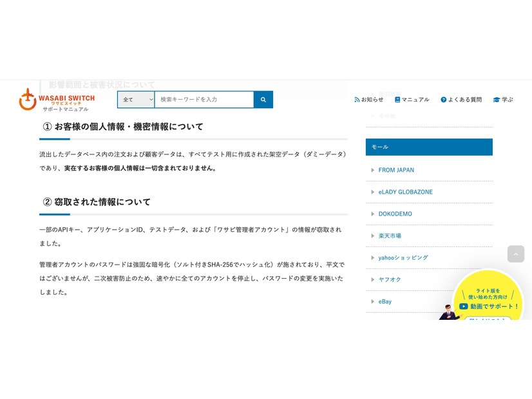Open 学ぶ in top navigation

tap(508, 99)
